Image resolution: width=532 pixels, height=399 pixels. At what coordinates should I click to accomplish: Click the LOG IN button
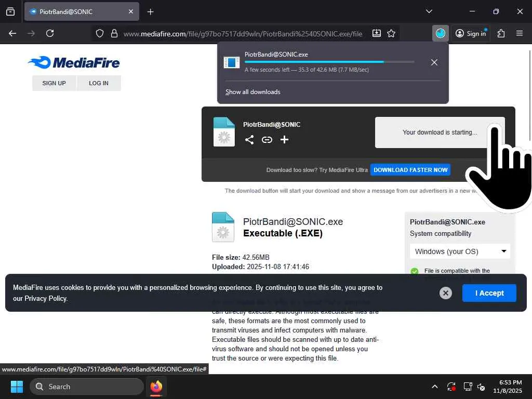[x=99, y=83]
